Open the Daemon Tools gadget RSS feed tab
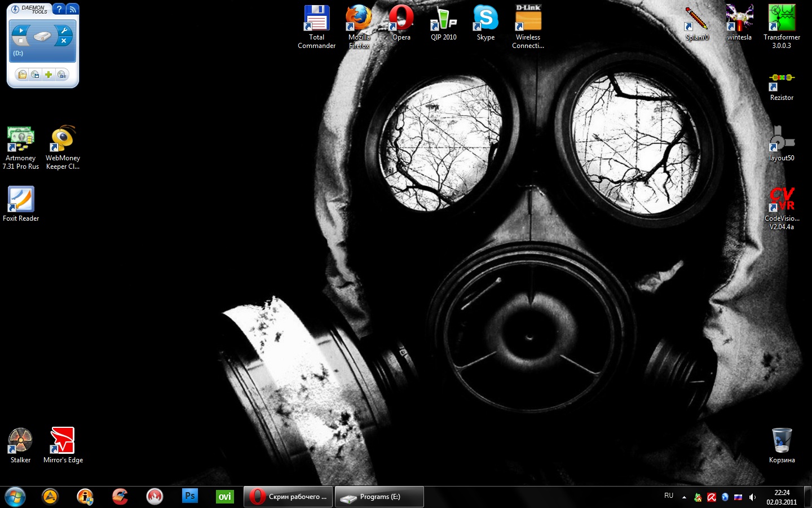 (72, 9)
